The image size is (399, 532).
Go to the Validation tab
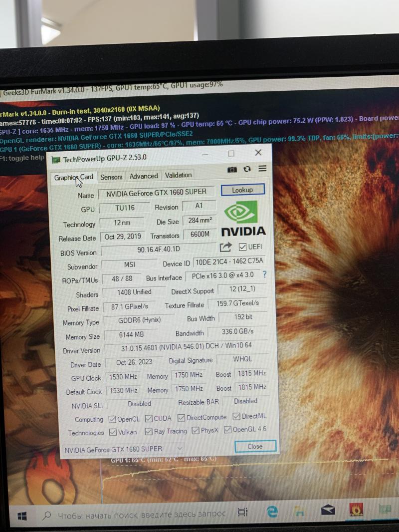tap(179, 175)
